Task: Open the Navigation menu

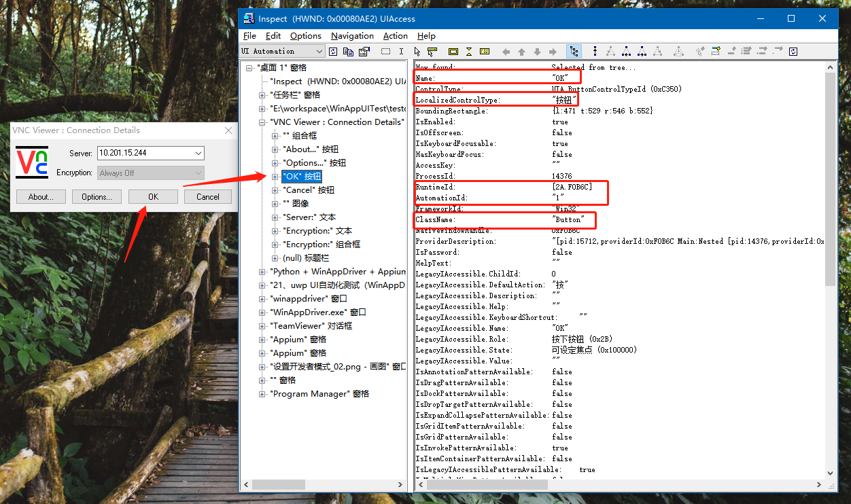Action: pyautogui.click(x=352, y=35)
